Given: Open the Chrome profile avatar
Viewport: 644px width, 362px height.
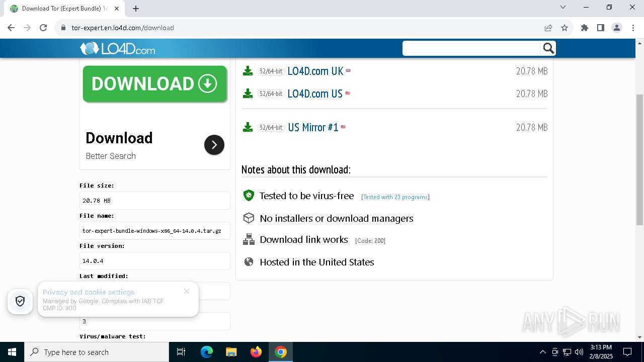Looking at the screenshot, I should [x=617, y=28].
